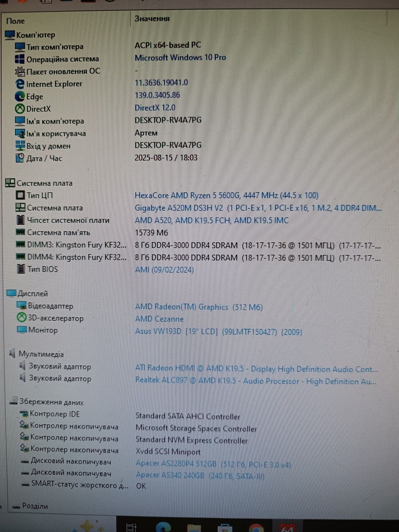The image size is (399, 532).
Task: Click the Вхід у домен icon
Action: (20, 146)
